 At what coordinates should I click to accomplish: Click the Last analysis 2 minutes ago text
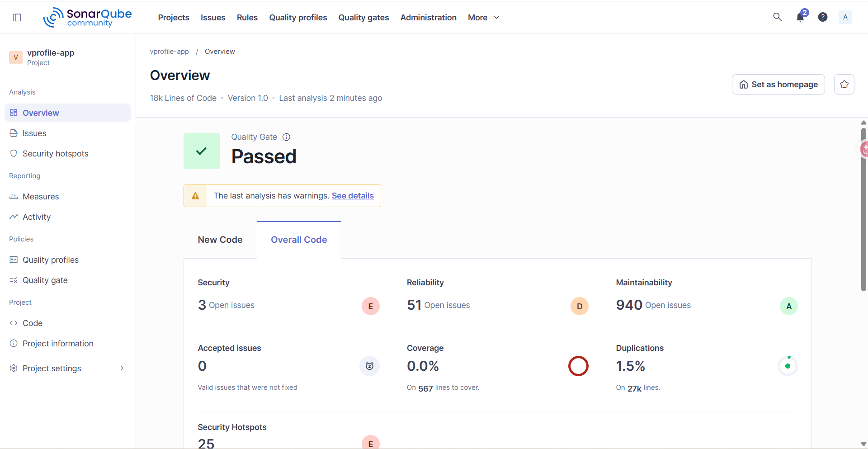330,98
